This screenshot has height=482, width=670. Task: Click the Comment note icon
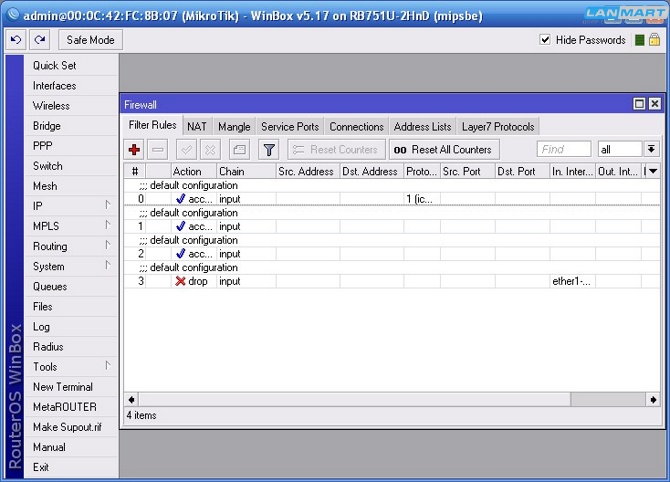point(239,150)
